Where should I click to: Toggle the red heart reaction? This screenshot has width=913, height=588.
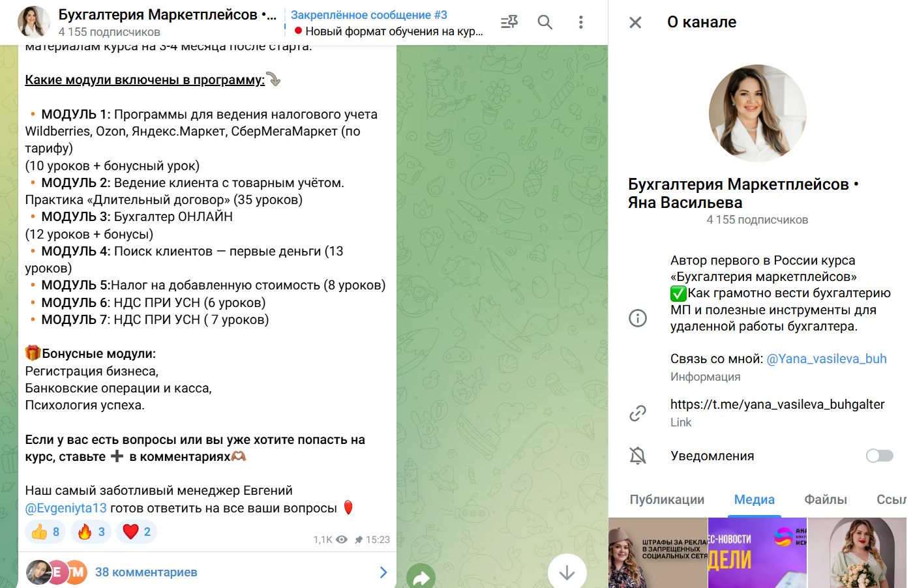pos(137,532)
